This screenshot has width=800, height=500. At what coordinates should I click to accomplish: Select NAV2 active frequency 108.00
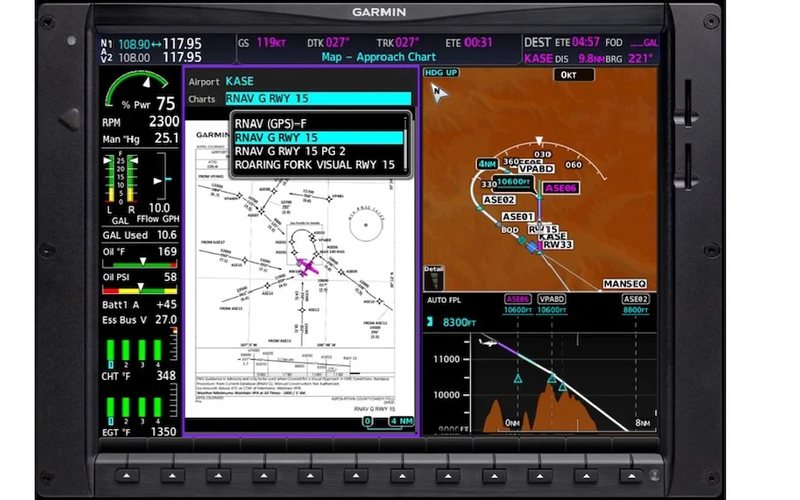[x=134, y=58]
